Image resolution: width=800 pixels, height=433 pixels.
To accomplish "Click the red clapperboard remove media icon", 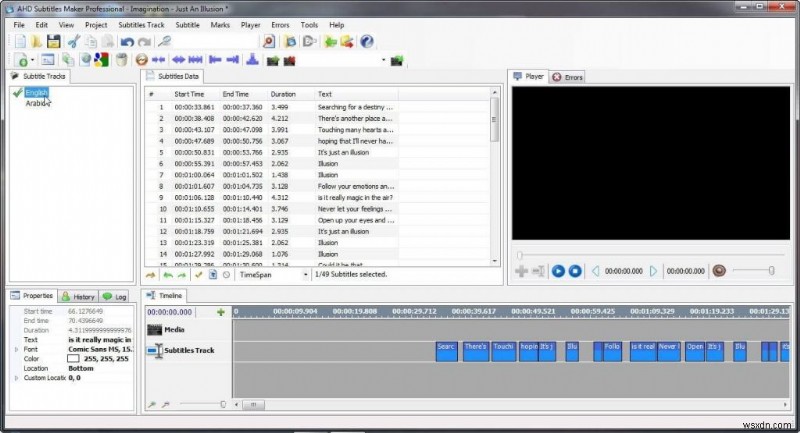I will click(x=290, y=61).
